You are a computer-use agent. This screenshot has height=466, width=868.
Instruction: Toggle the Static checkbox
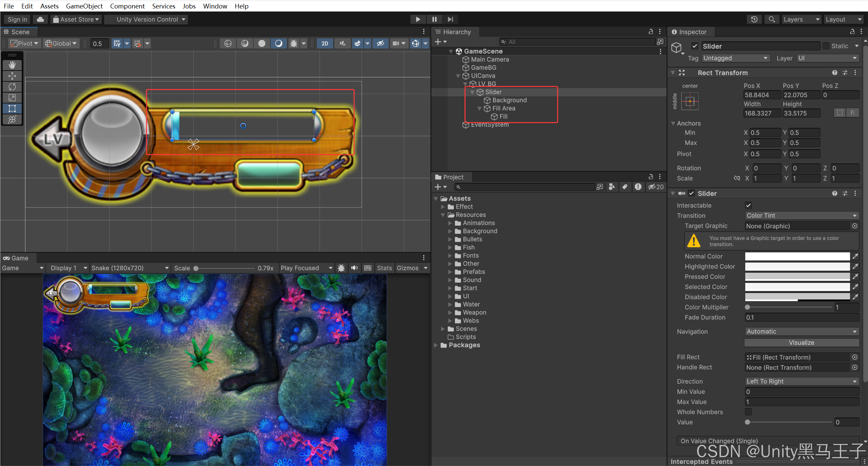[826, 46]
